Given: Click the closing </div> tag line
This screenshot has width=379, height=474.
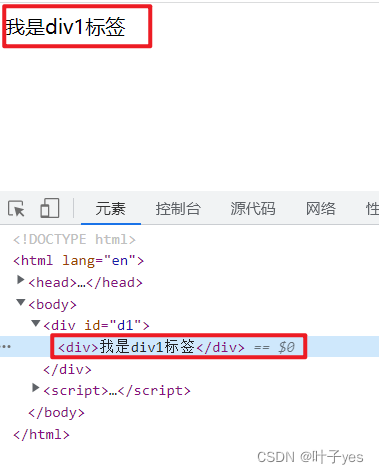Looking at the screenshot, I should tap(67, 369).
